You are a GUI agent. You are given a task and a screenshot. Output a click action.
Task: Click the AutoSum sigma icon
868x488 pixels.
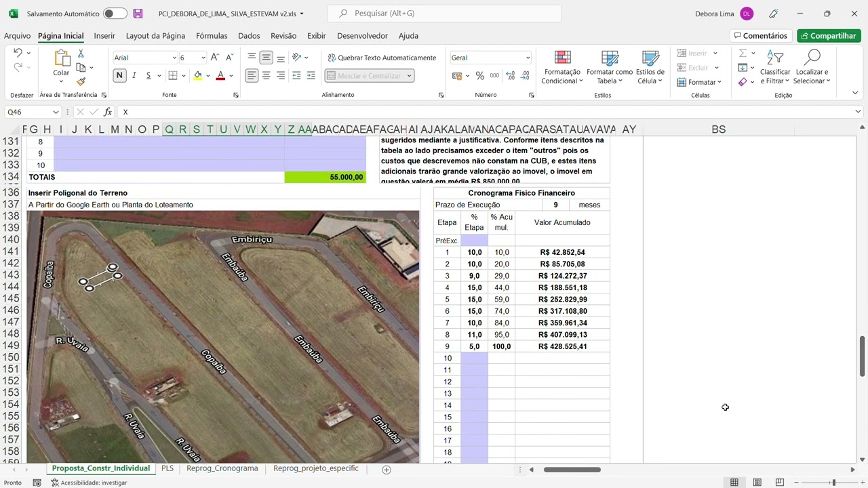tap(743, 54)
